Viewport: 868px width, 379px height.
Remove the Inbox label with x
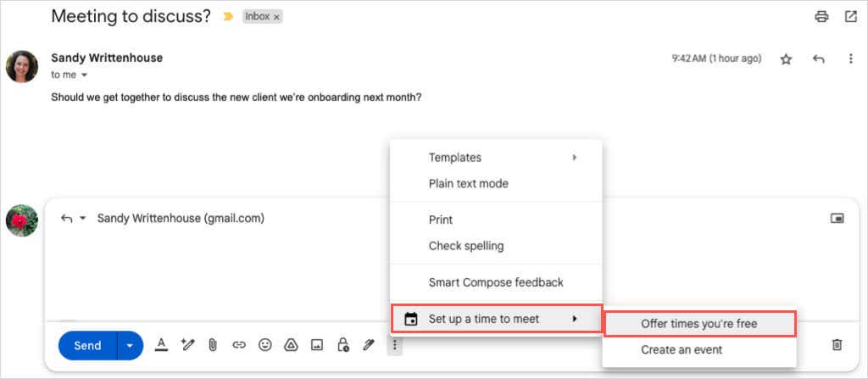276,17
